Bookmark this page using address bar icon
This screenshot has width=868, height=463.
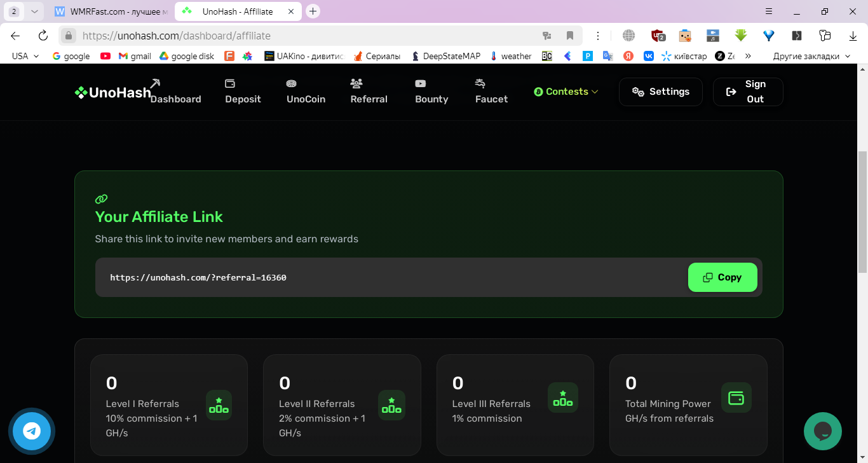coord(570,36)
